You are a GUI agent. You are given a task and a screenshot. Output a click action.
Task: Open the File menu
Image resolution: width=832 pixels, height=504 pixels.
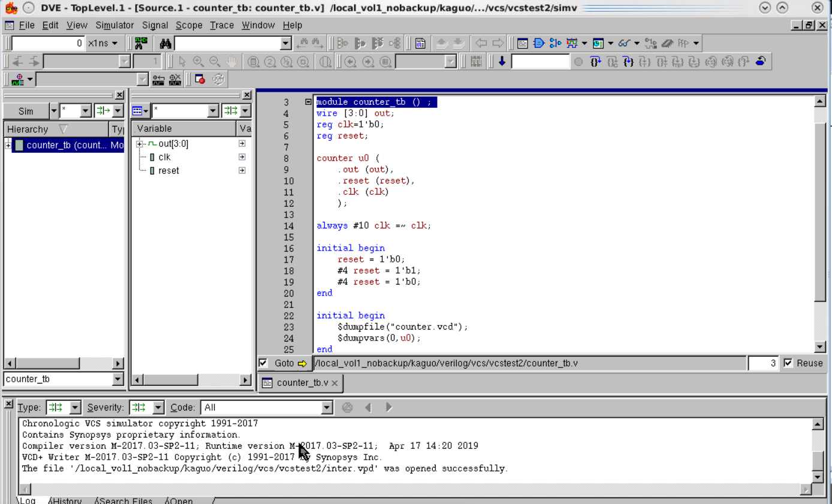click(27, 25)
